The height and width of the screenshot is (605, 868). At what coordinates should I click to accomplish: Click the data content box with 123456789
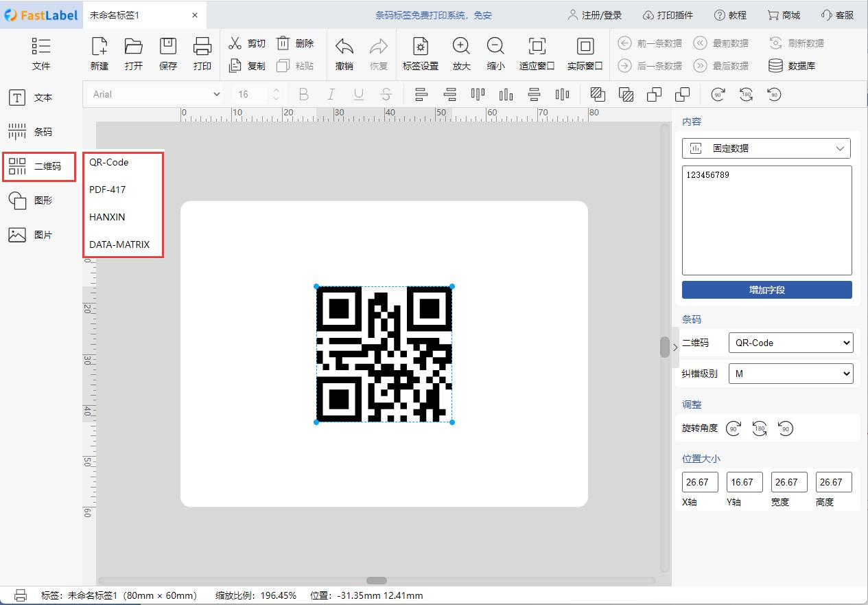point(767,220)
